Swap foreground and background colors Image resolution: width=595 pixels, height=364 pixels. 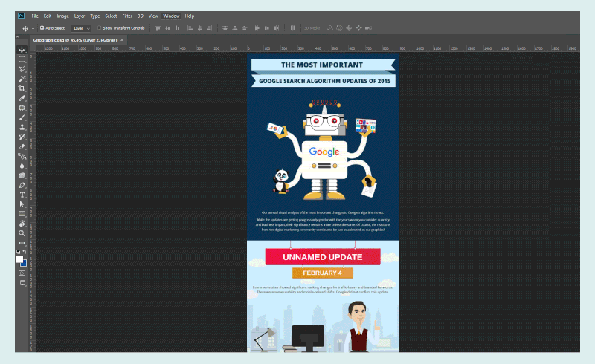[x=25, y=252]
